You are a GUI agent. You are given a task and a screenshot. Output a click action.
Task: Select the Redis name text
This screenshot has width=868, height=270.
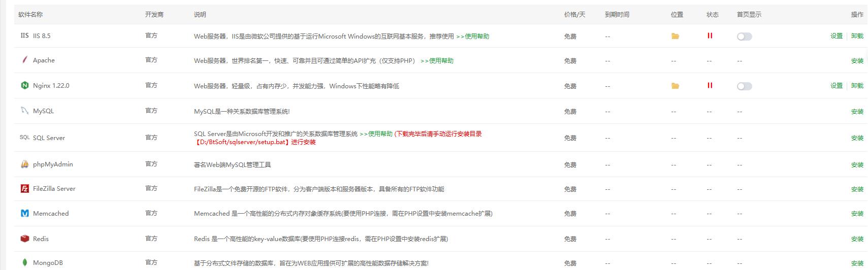[x=41, y=239]
